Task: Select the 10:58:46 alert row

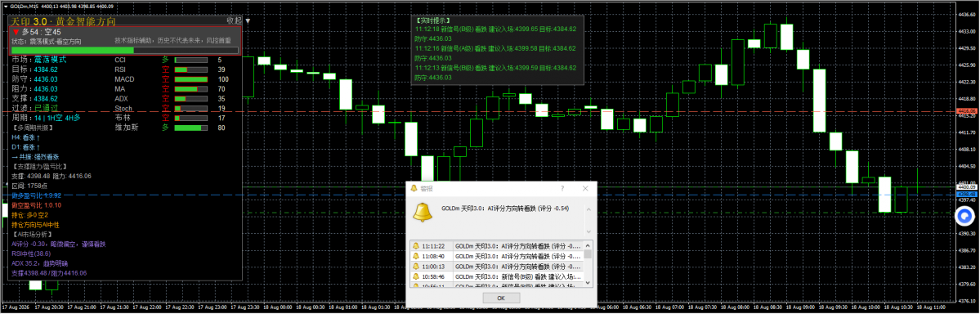Action: click(x=496, y=276)
